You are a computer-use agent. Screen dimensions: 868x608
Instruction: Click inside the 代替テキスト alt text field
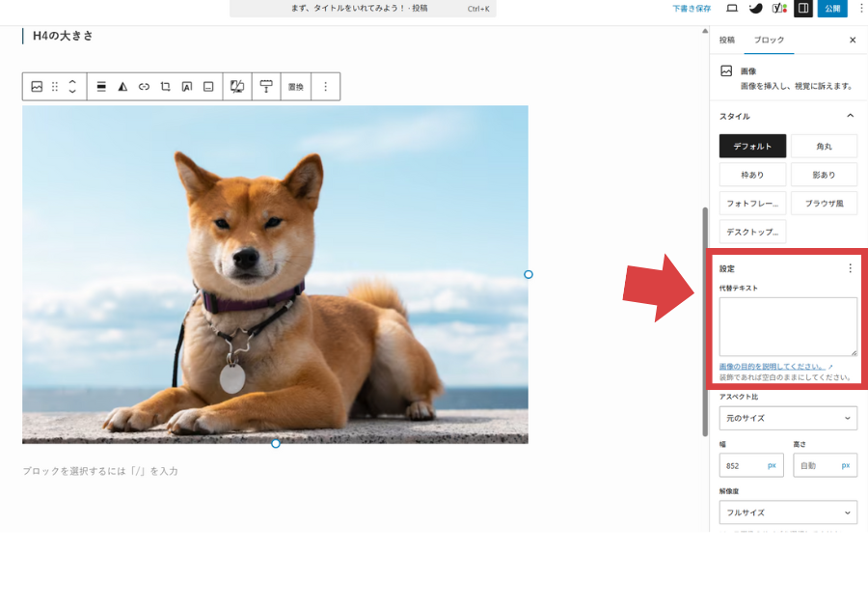(788, 326)
